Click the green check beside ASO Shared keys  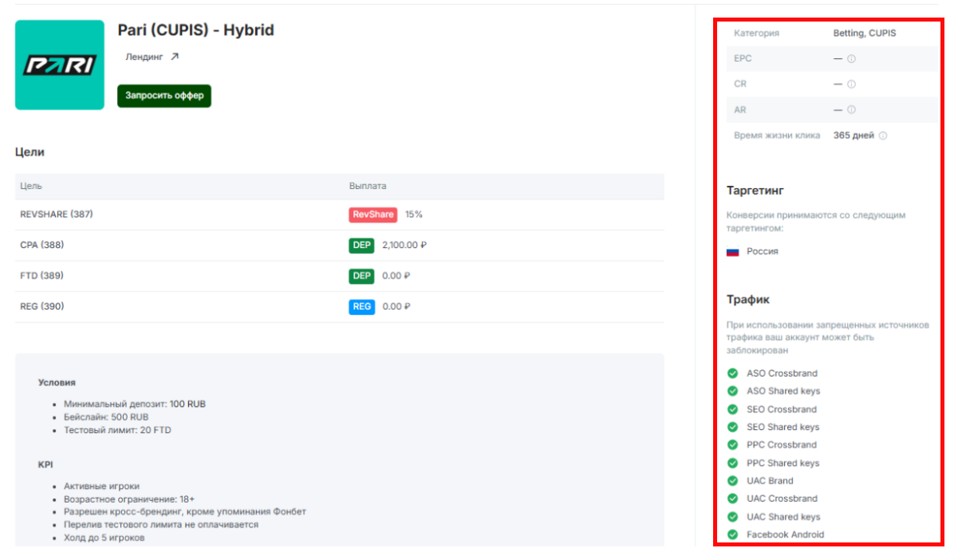pos(732,391)
